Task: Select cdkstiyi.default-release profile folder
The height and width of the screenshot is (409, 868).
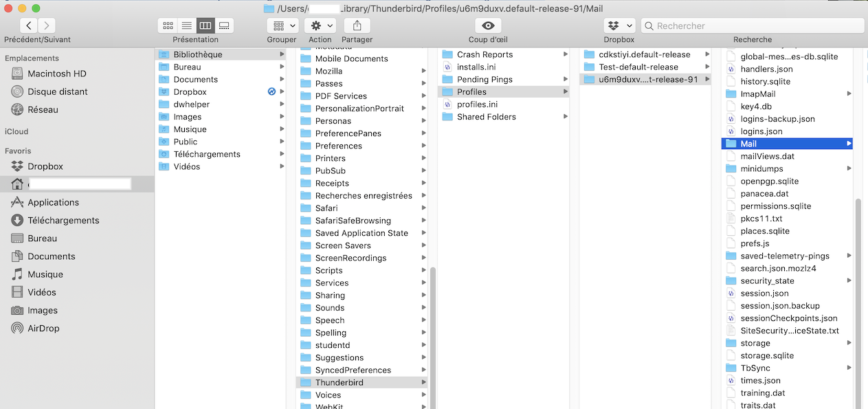Action: [x=646, y=54]
